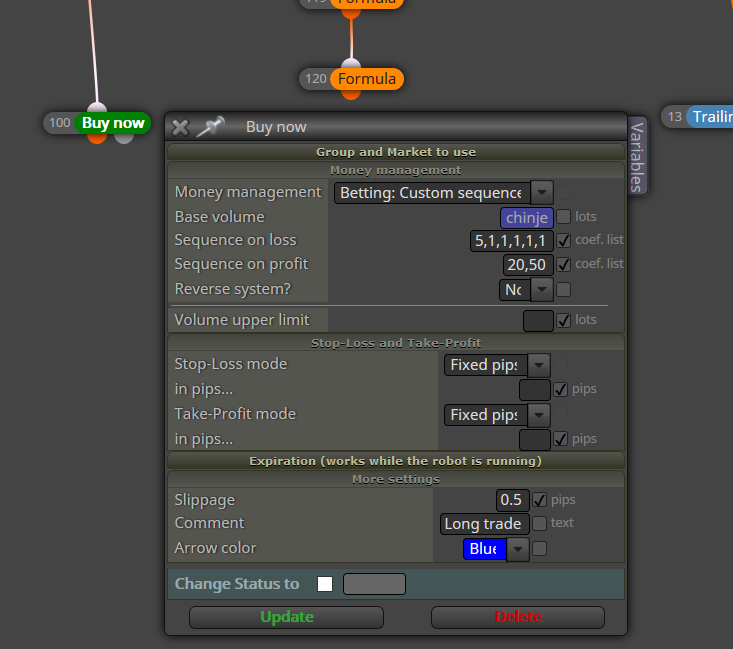Open Money management dropdown Betting: Custom sequence
The width and height of the screenshot is (733, 649).
pyautogui.click(x=444, y=193)
